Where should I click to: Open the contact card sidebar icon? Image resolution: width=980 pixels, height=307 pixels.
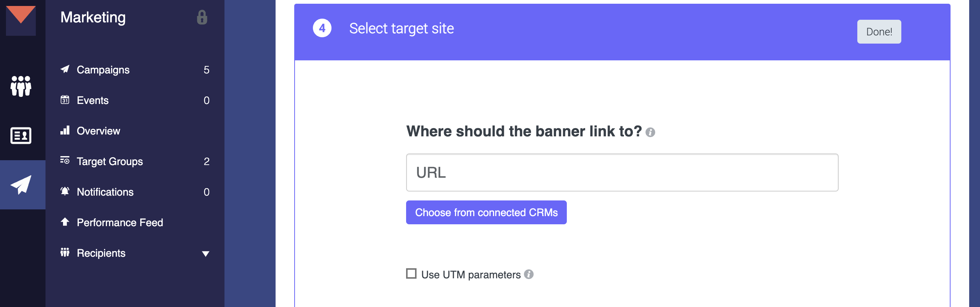point(21,135)
